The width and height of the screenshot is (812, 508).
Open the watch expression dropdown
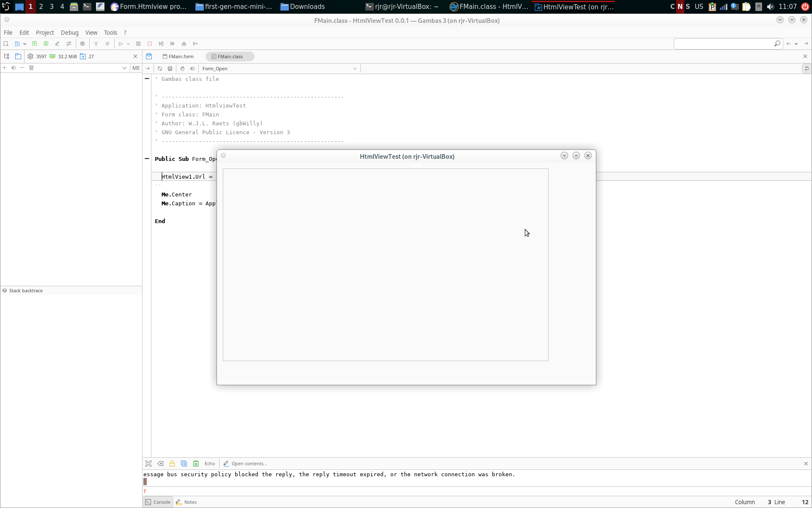(x=124, y=68)
